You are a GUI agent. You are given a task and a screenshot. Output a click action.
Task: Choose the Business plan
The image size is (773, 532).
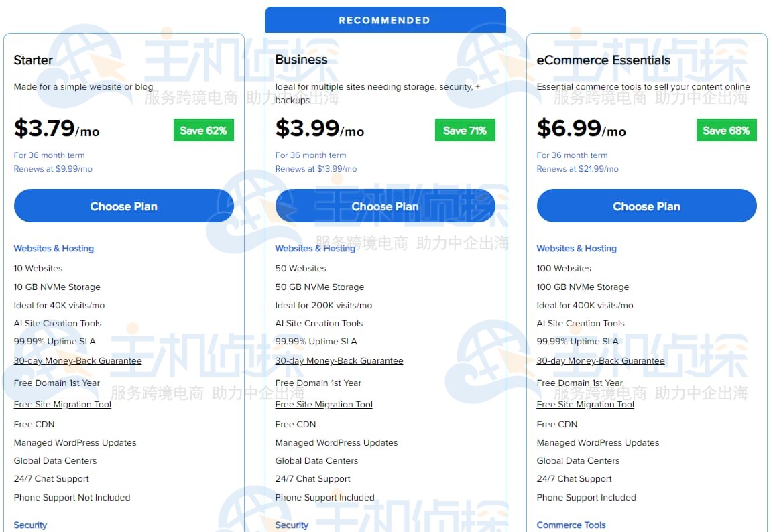[x=385, y=206]
